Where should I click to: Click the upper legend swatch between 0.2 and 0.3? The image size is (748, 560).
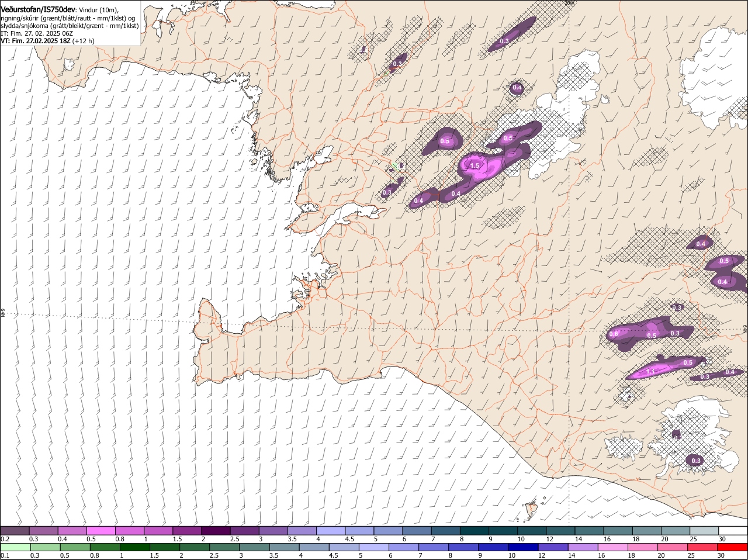15,530
